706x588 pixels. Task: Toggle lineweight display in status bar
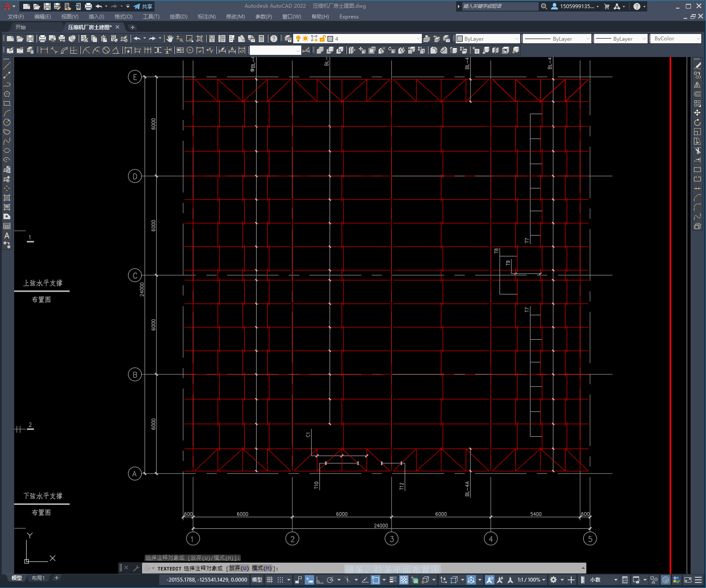(x=393, y=580)
